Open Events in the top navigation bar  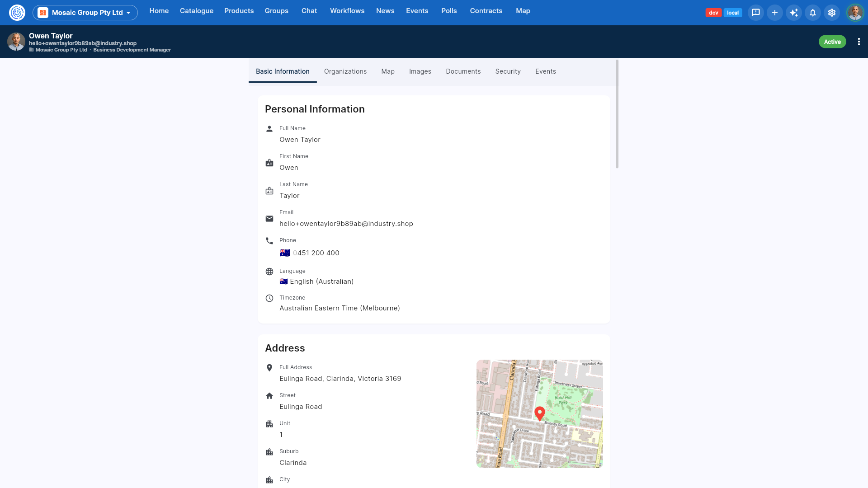(x=417, y=11)
